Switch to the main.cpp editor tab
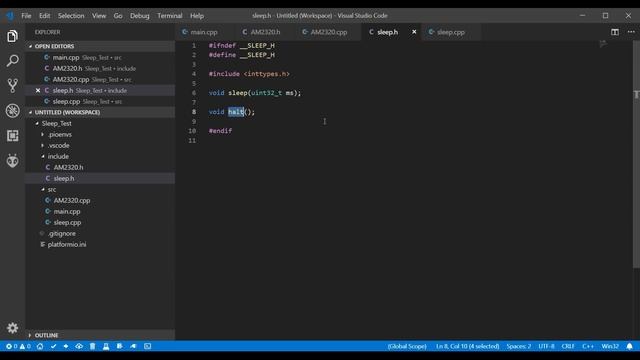Image resolution: width=640 pixels, height=360 pixels. pyautogui.click(x=204, y=32)
